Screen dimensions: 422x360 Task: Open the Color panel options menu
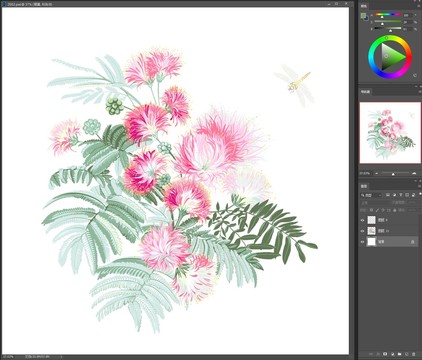click(x=419, y=6)
